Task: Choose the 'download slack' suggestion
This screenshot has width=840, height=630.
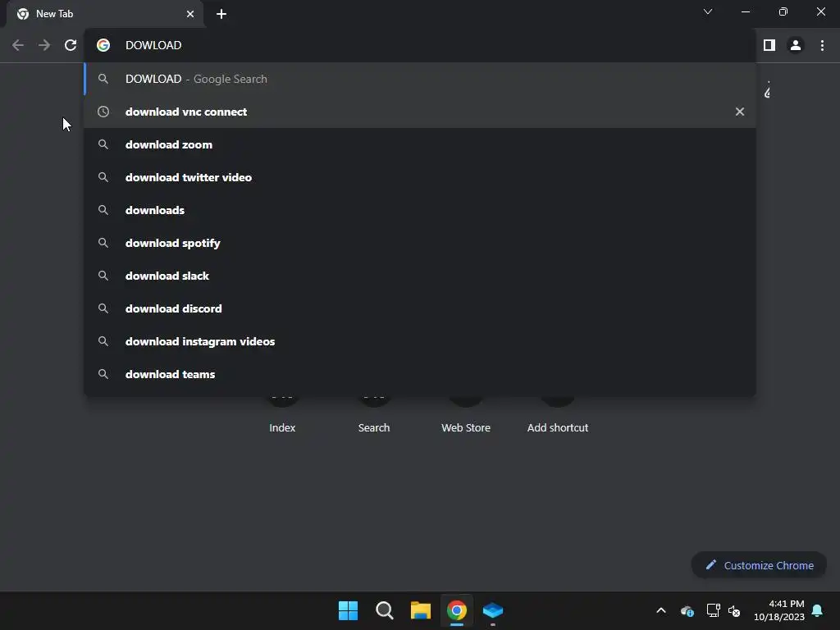Action: click(x=420, y=276)
